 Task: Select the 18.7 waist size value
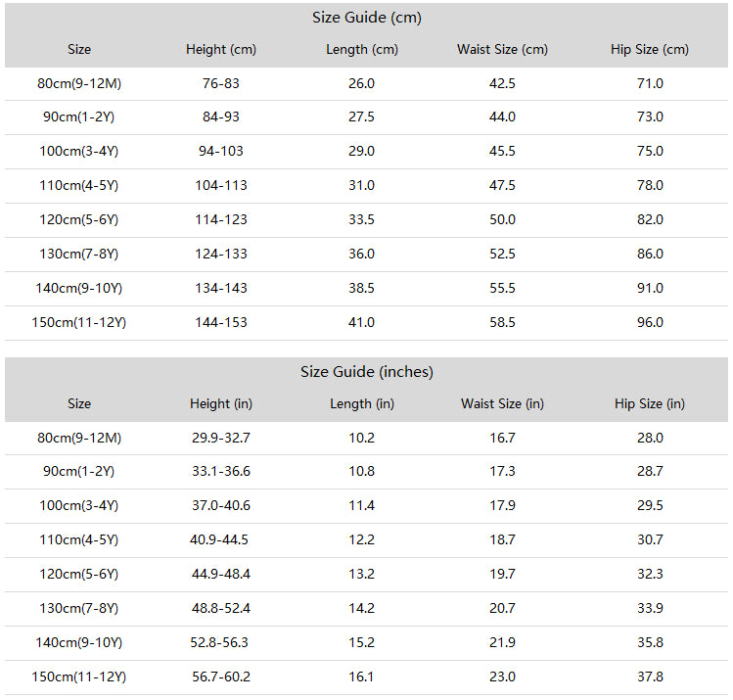pos(502,539)
